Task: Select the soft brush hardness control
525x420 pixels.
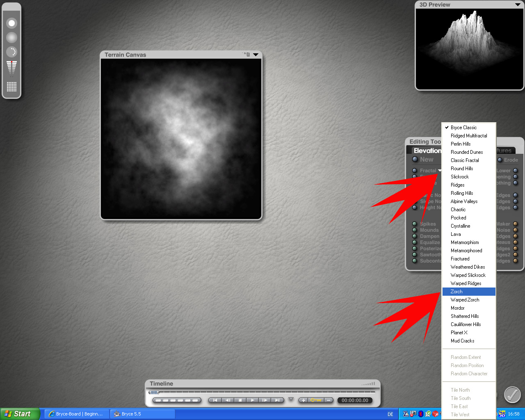Action: click(x=12, y=38)
